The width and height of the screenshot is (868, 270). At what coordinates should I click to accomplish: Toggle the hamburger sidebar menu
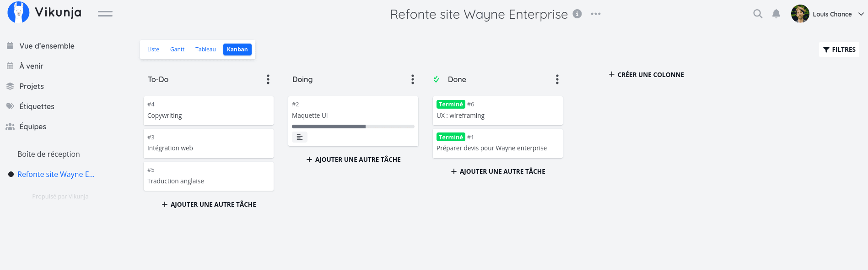coord(105,14)
